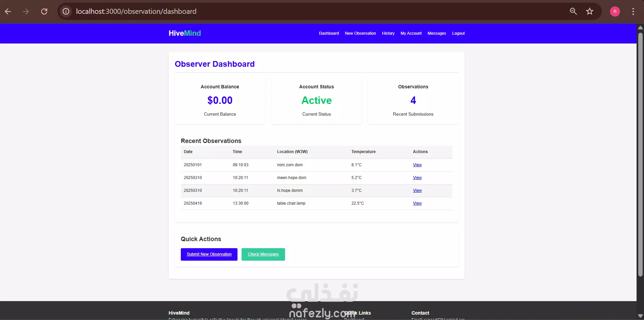Open My Account in the top navigation
The width and height of the screenshot is (644, 320).
(411, 33)
